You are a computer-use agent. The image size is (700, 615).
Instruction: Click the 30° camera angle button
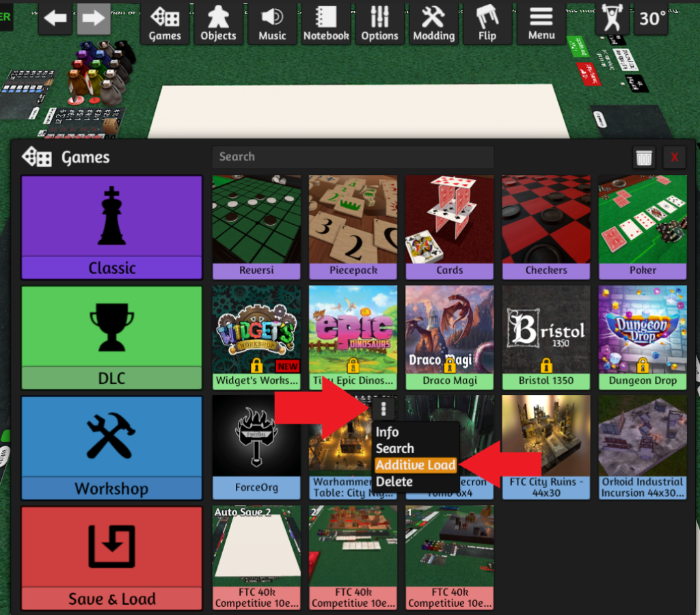pyautogui.click(x=653, y=18)
